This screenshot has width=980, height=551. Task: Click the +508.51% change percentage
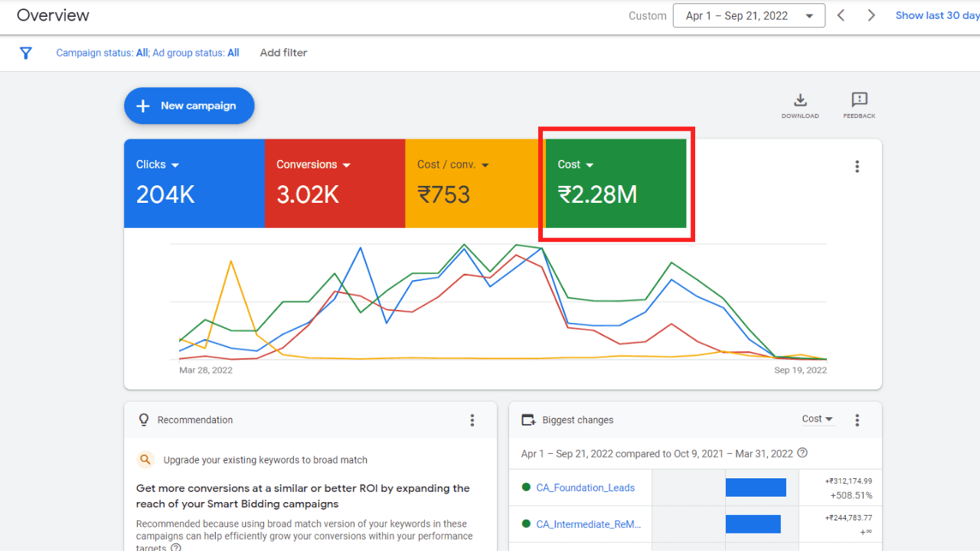tap(851, 495)
